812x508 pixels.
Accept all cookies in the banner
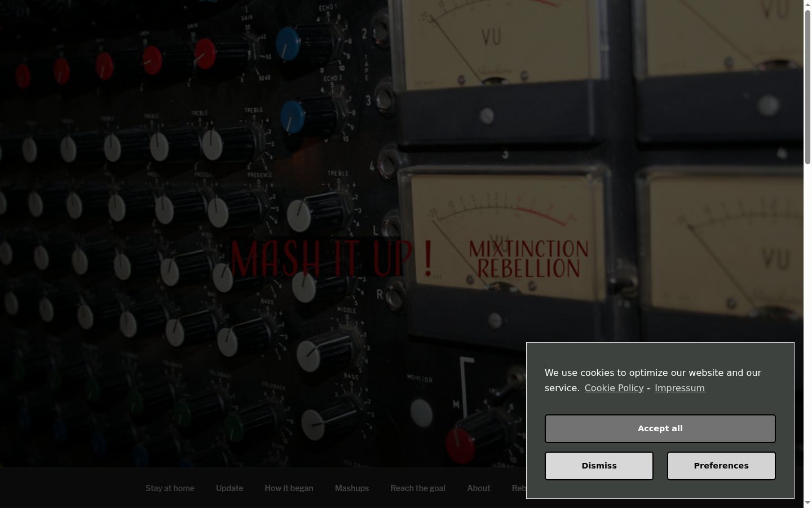pyautogui.click(x=660, y=428)
